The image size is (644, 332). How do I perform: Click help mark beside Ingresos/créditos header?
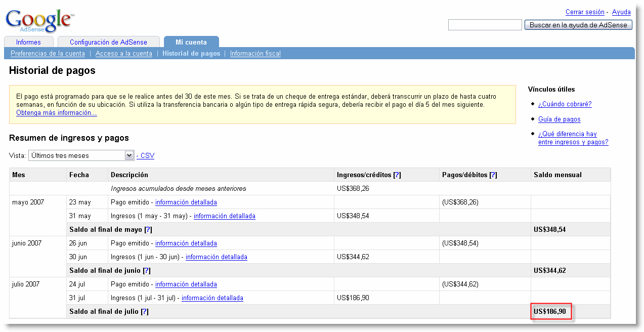[397, 175]
